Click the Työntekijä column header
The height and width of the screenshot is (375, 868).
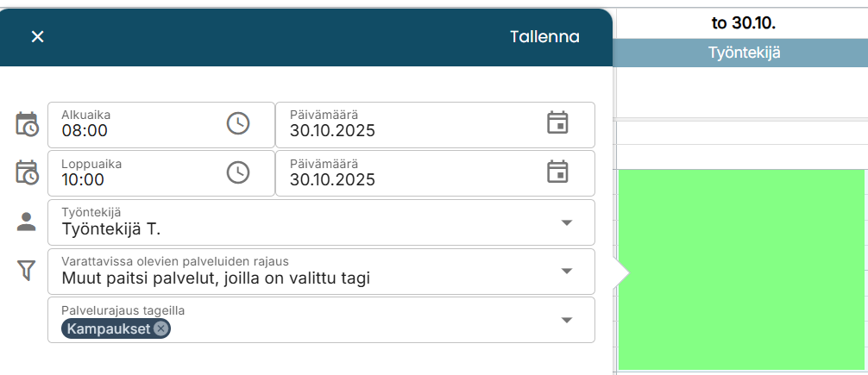[744, 53]
